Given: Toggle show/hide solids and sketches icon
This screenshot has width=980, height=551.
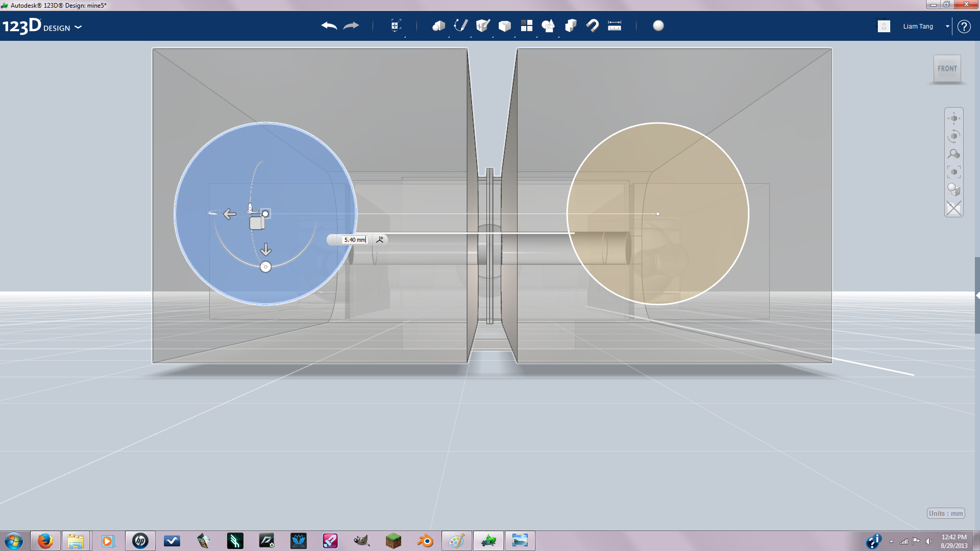Looking at the screenshot, I should pos(953,208).
